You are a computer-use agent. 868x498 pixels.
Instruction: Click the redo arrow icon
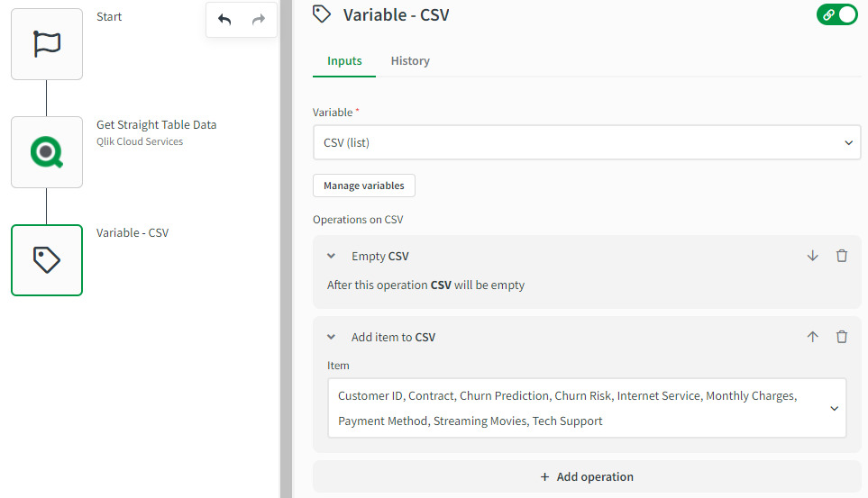point(259,20)
